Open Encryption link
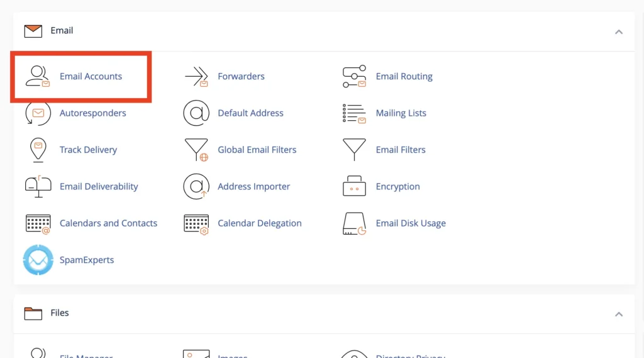644x358 pixels. (397, 187)
